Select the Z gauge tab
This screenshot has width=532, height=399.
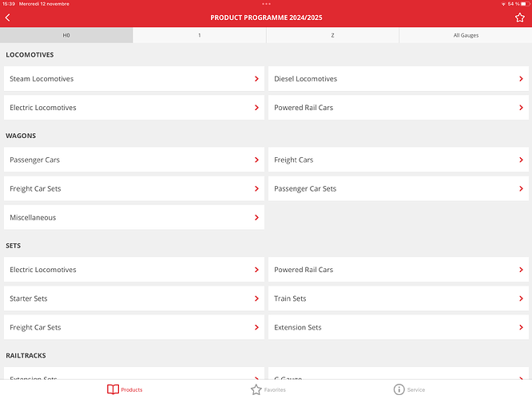tap(332, 35)
